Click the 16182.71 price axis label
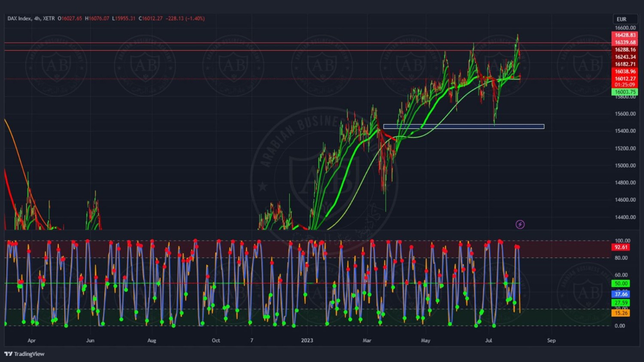 point(625,64)
